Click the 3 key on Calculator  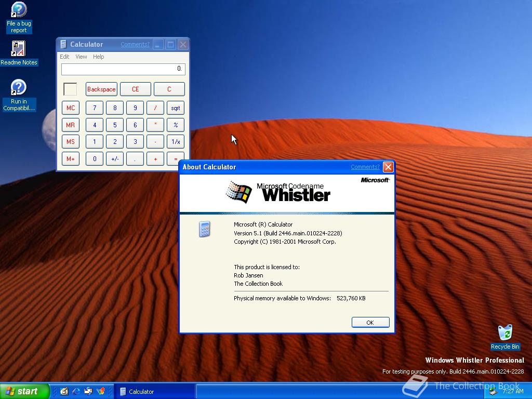(135, 141)
